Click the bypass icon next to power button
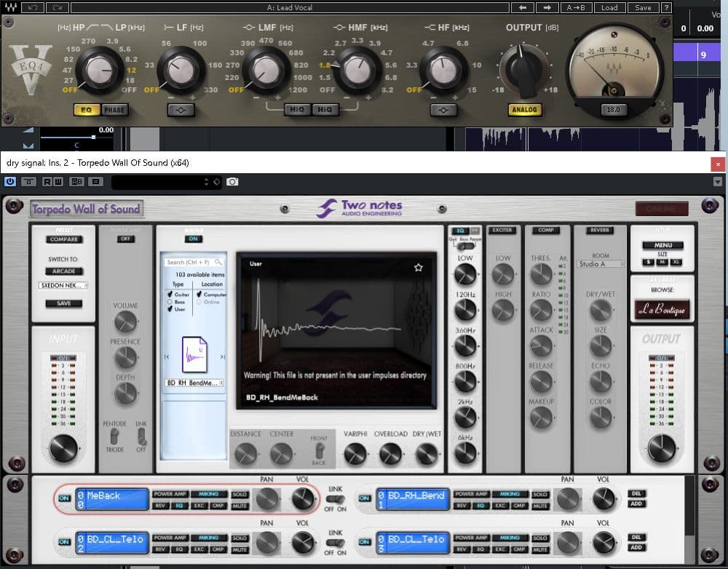 28,181
